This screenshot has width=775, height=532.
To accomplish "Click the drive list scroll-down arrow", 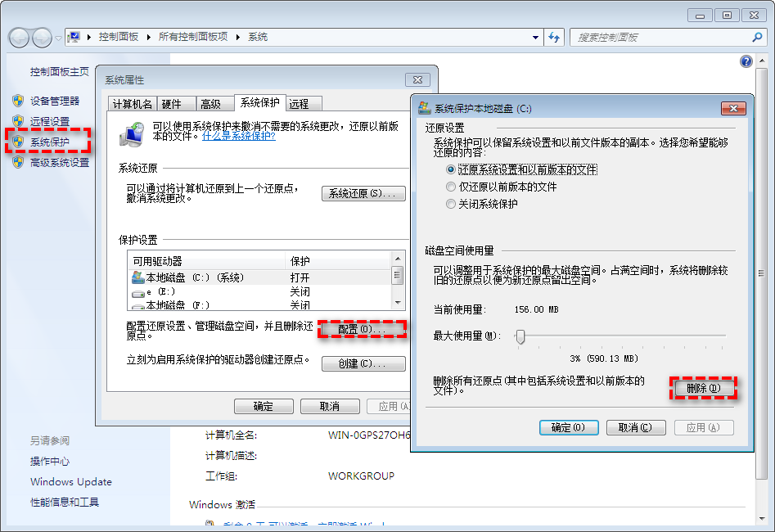I will (398, 303).
